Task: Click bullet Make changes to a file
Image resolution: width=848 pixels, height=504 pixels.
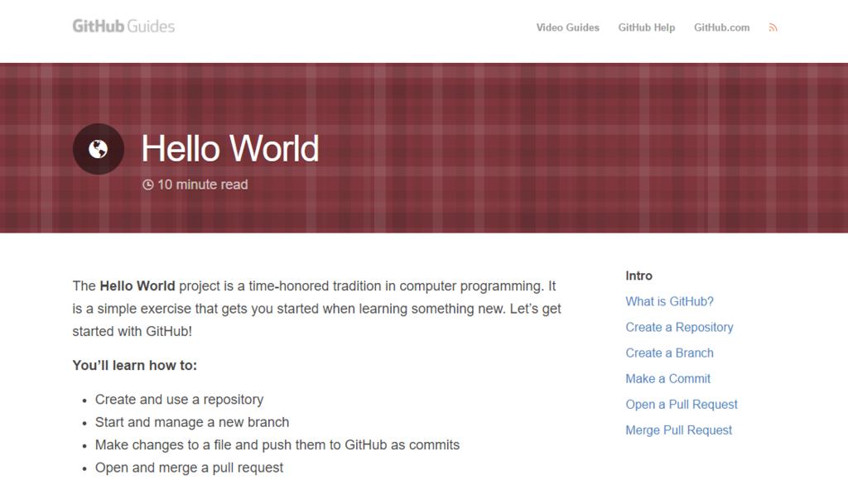Action: [277, 445]
